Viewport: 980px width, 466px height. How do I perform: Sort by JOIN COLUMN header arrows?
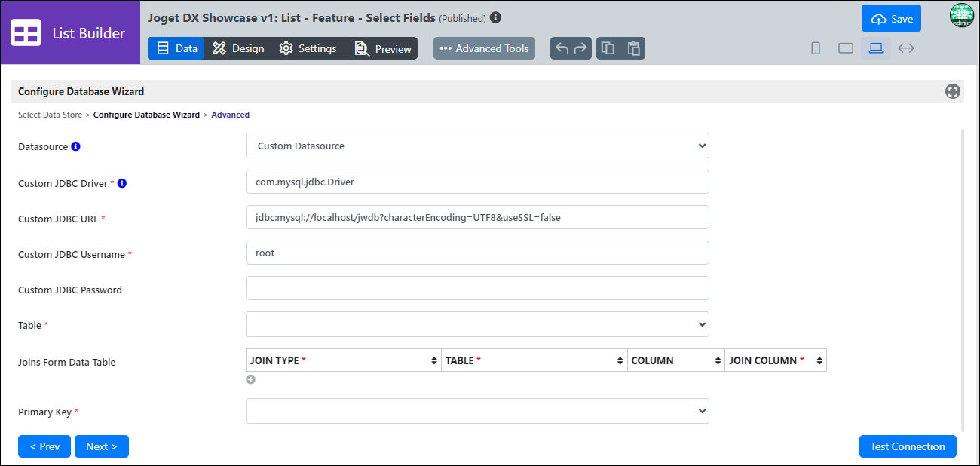819,360
